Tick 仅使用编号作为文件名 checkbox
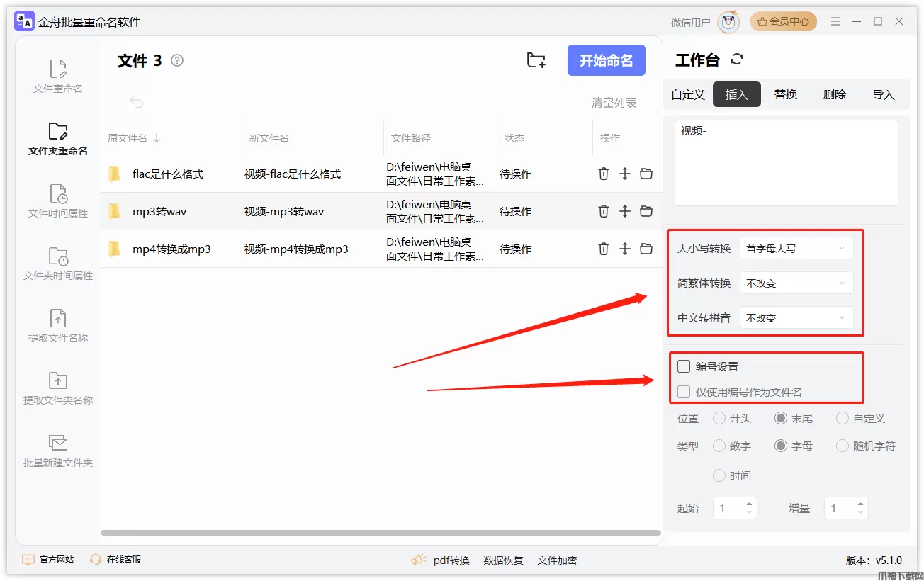Viewport: 924px width, 581px height. pyautogui.click(x=684, y=392)
